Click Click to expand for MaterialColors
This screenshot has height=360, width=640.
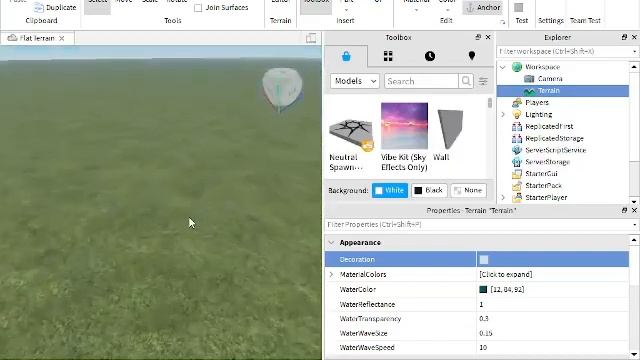click(506, 274)
